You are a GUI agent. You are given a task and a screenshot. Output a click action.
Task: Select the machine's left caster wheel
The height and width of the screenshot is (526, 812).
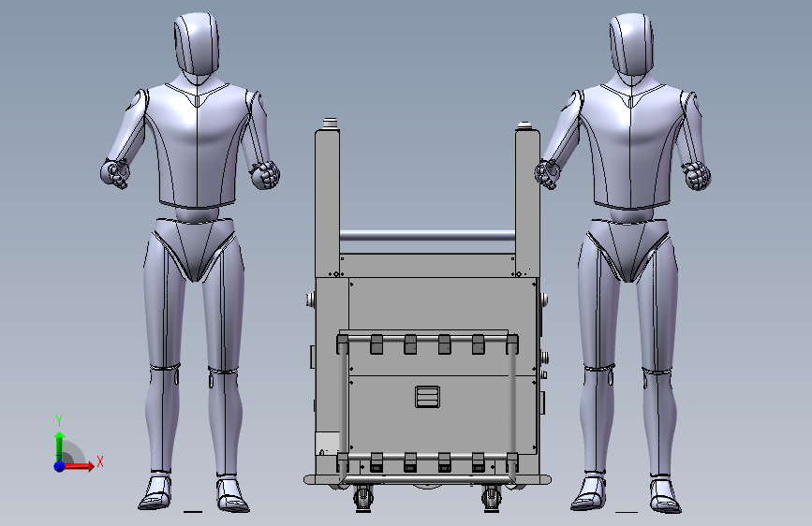point(363,500)
